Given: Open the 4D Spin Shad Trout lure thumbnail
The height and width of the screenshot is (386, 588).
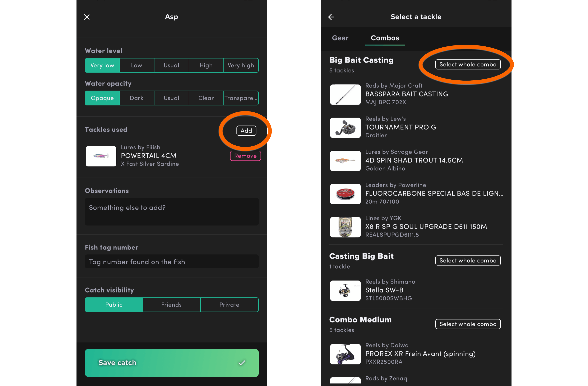Looking at the screenshot, I should point(345,161).
